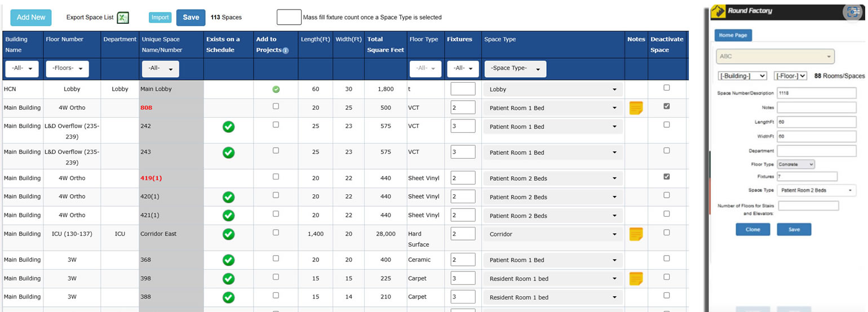Image resolution: width=868 pixels, height=312 pixels.
Task: Open the Fixtures -All- filter dropdown
Action: pos(463,69)
